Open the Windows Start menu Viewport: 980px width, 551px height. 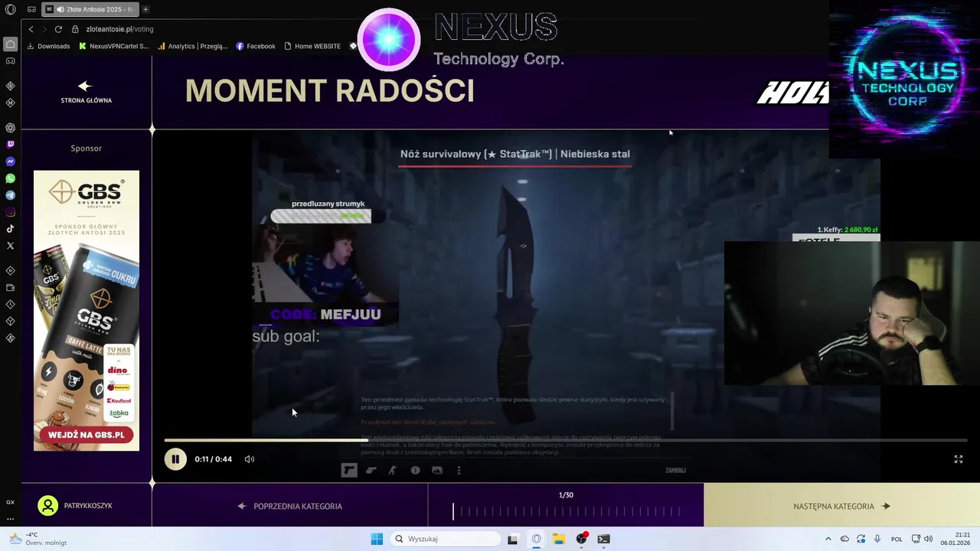[377, 539]
